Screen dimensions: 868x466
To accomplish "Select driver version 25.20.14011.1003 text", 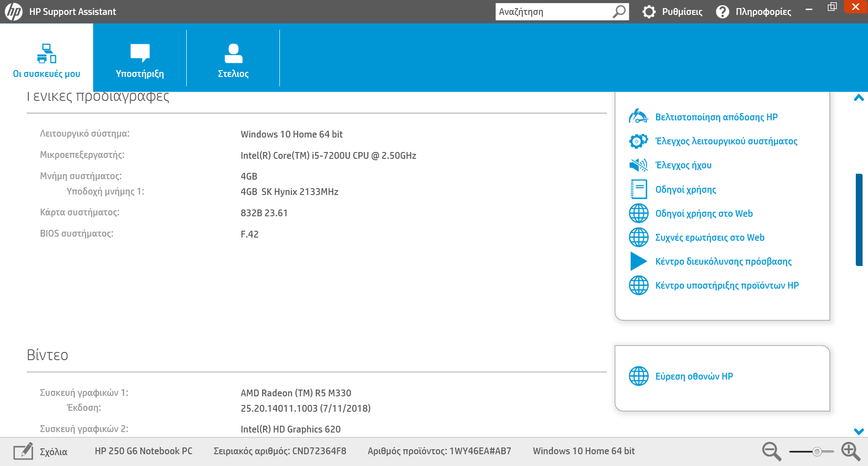I will point(306,409).
